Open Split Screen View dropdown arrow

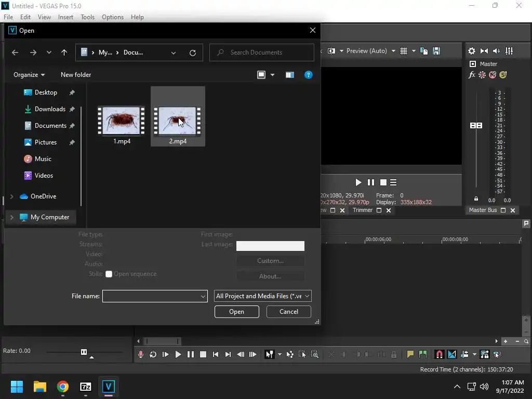341,51
